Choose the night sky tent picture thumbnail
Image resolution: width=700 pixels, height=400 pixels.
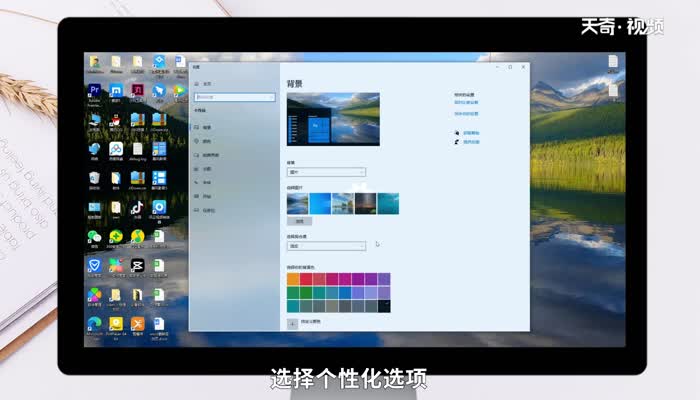click(x=366, y=204)
